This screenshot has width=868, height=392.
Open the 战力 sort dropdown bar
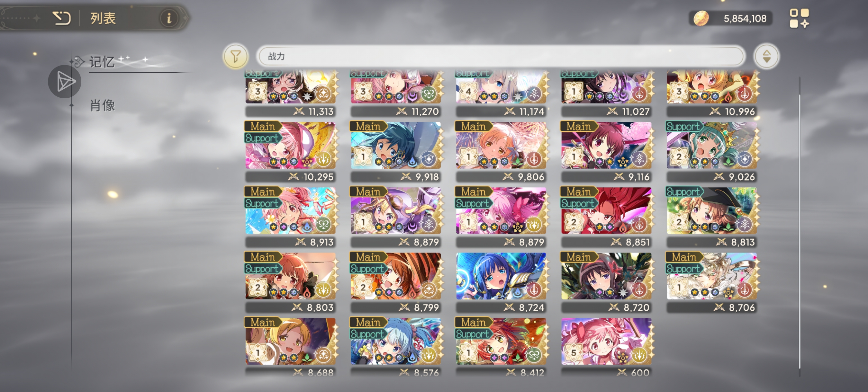pyautogui.click(x=500, y=56)
